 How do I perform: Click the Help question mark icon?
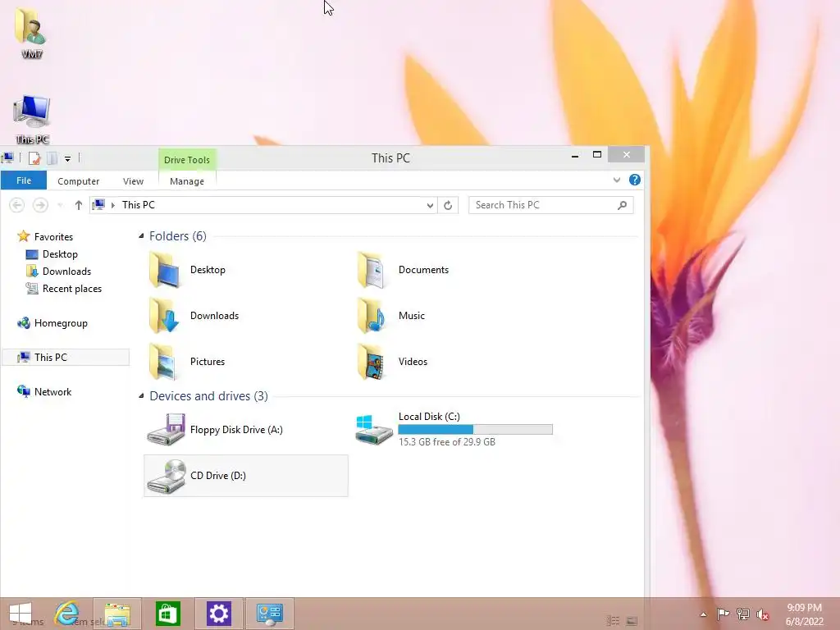click(x=635, y=180)
